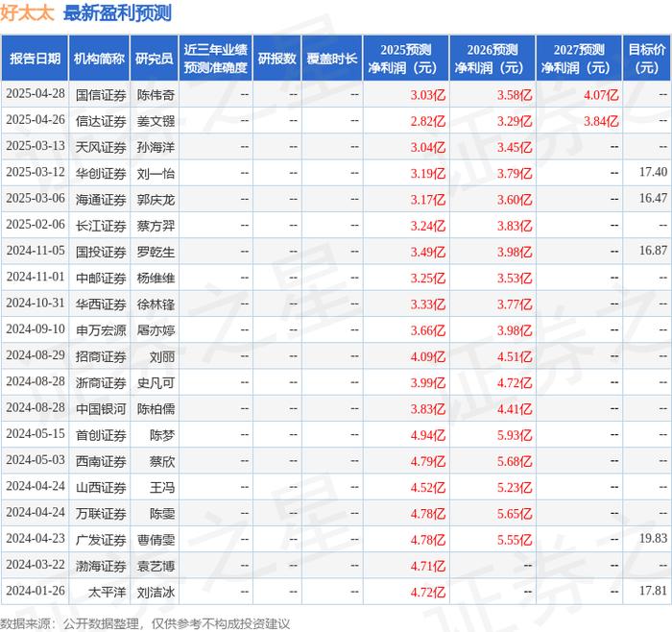This screenshot has height=632, width=672.
Task: Select institution 中邮证券
Action: 101,278
